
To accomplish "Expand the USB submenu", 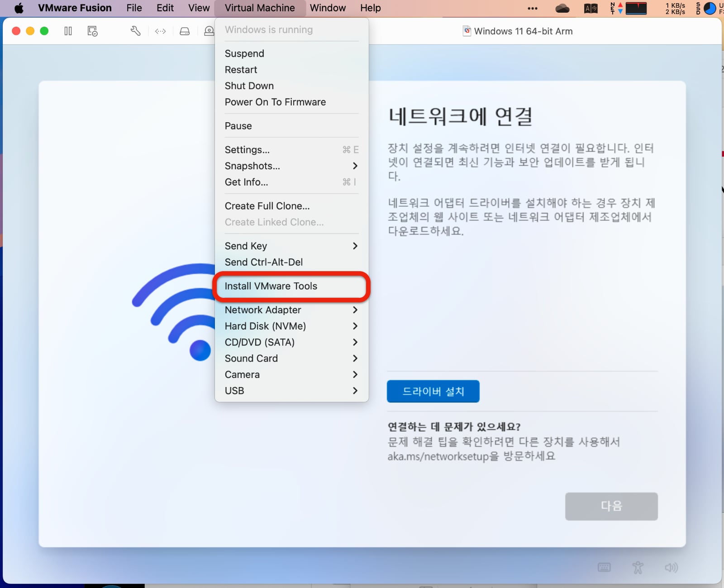I will (x=291, y=391).
